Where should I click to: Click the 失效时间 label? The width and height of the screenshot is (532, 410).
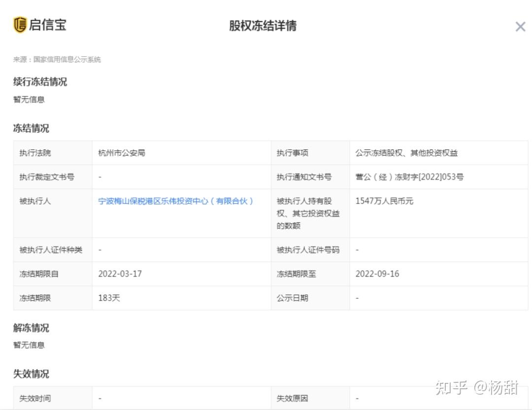pos(35,398)
